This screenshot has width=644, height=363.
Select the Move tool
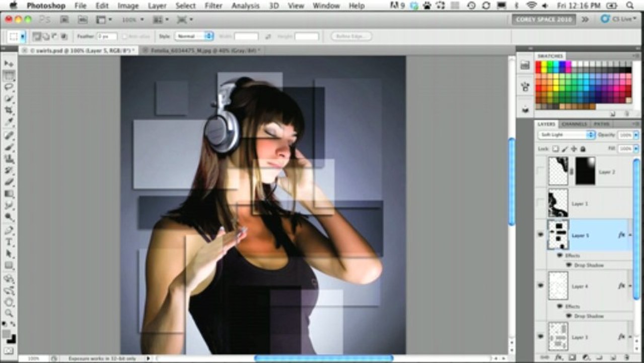click(x=9, y=64)
